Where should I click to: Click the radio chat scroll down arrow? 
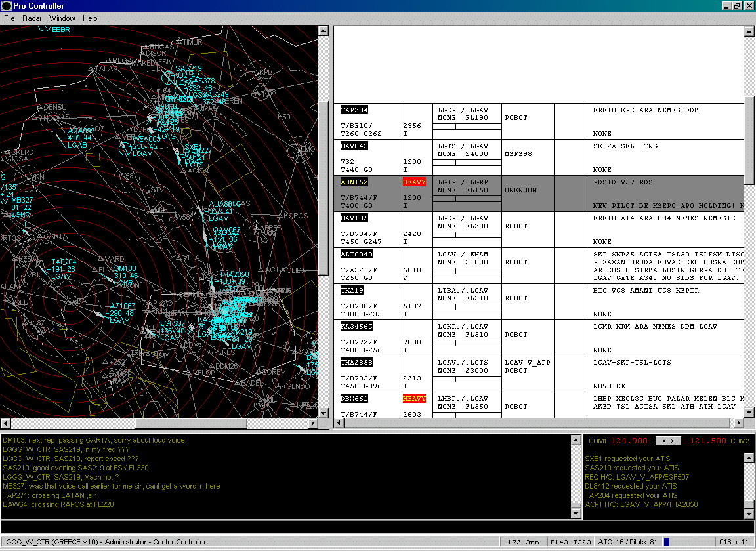[x=576, y=514]
